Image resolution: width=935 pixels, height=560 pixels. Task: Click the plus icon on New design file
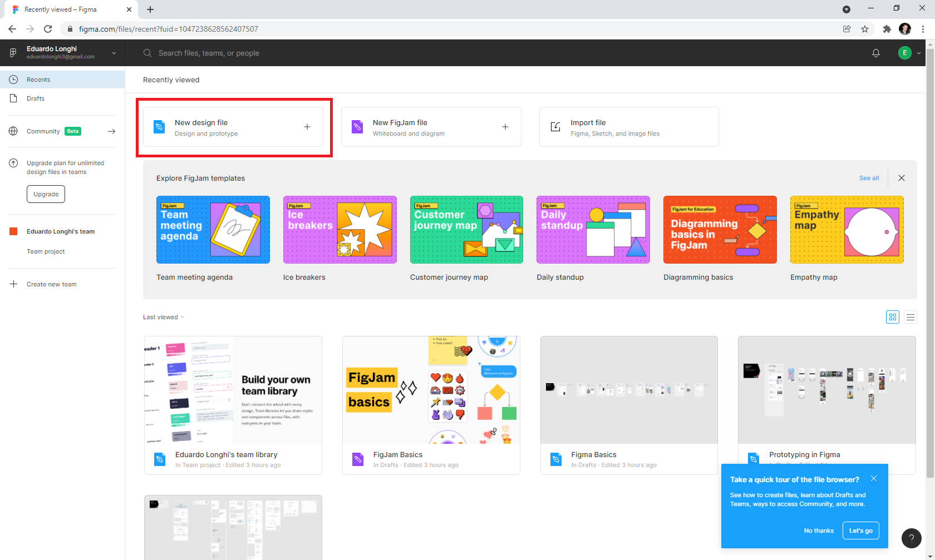point(307,127)
